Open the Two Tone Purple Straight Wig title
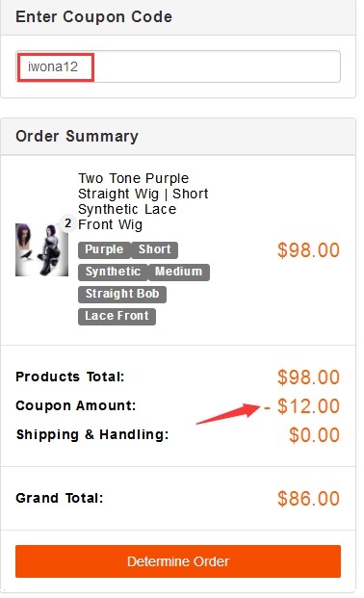364x598 pixels. coord(143,201)
